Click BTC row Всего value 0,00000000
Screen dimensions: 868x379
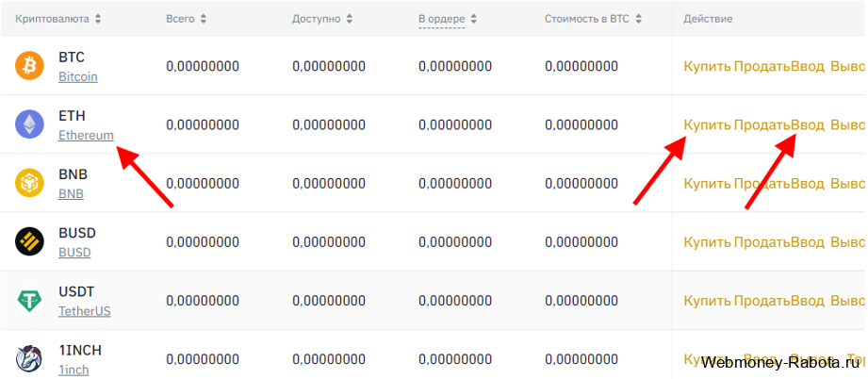(203, 67)
